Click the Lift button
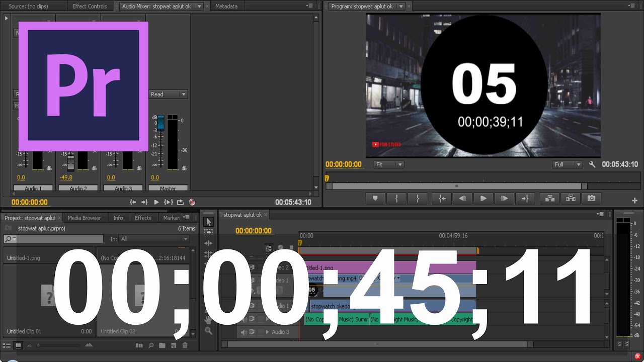Viewport: 644px width, 362px height. 549,199
